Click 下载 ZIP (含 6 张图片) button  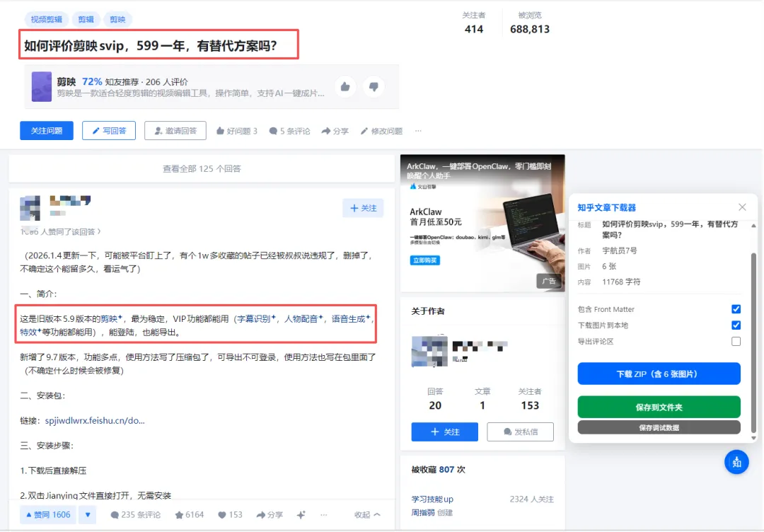[659, 374]
